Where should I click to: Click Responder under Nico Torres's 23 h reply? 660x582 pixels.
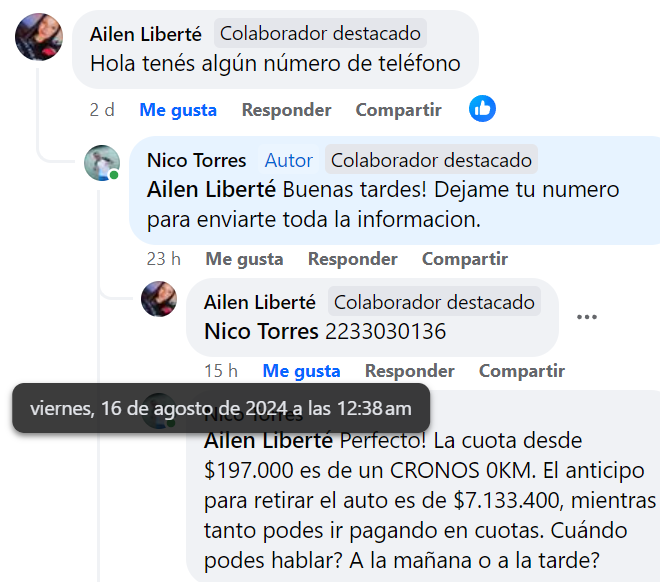353,259
